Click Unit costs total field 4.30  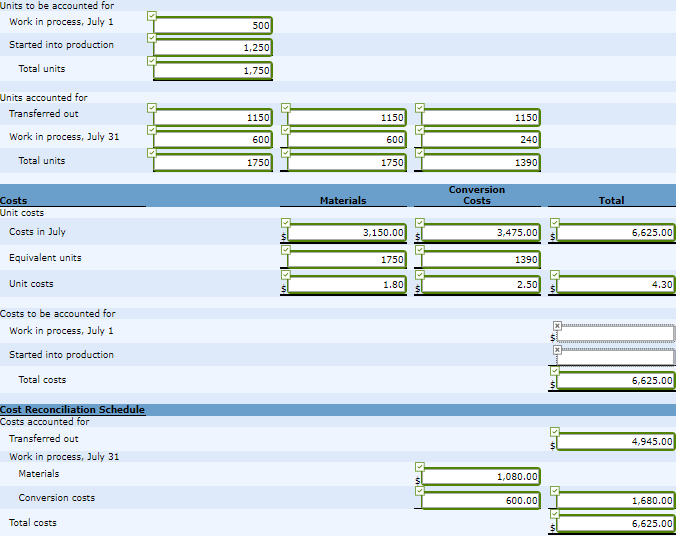pyautogui.click(x=616, y=285)
